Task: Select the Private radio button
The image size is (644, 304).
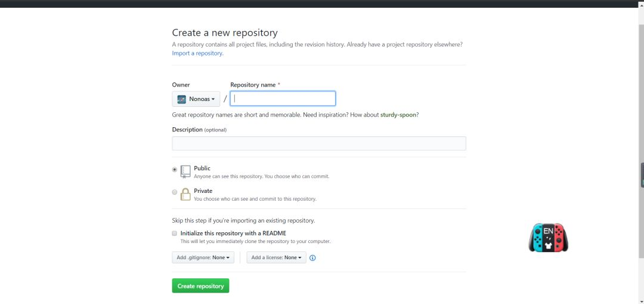Action: [x=175, y=192]
